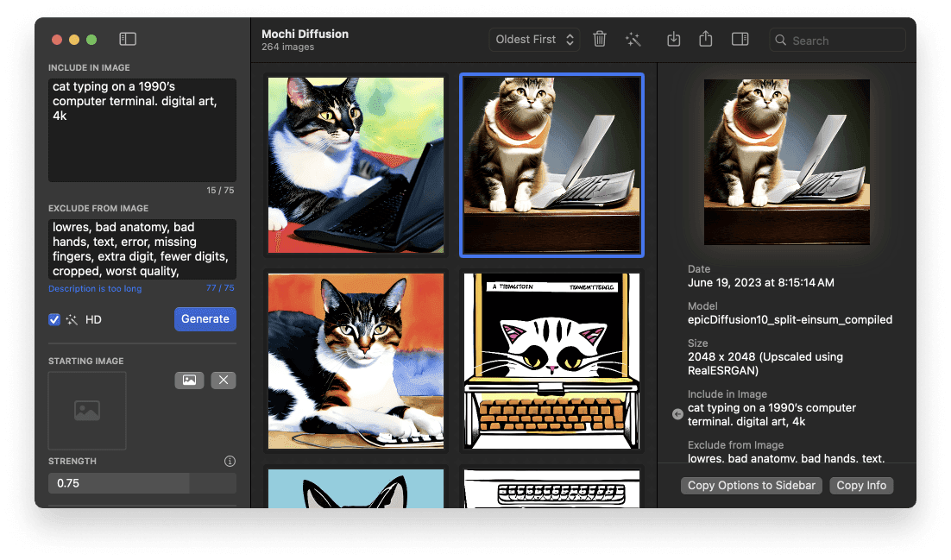The image size is (951, 560).
Task: Click the size text 2048 x 2048
Action: coord(765,363)
